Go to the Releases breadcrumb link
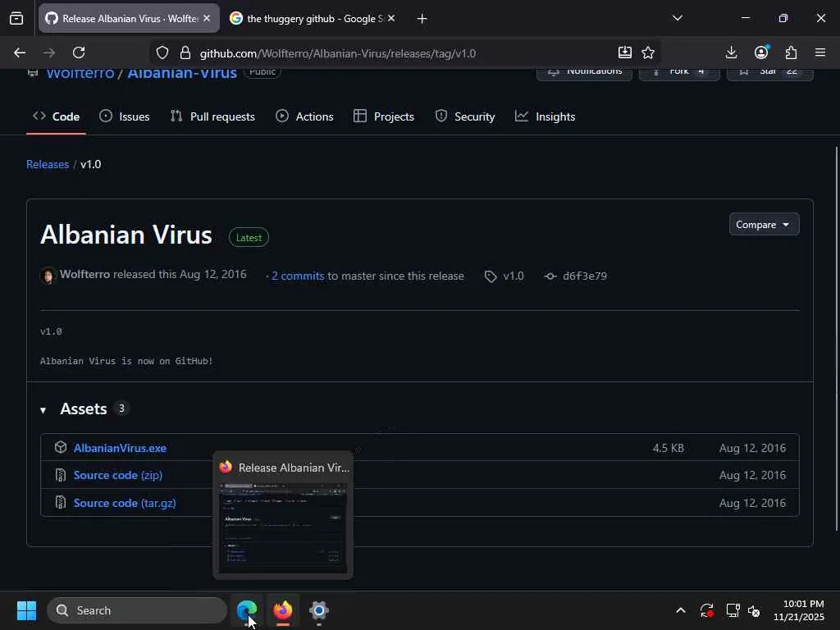 (48, 164)
